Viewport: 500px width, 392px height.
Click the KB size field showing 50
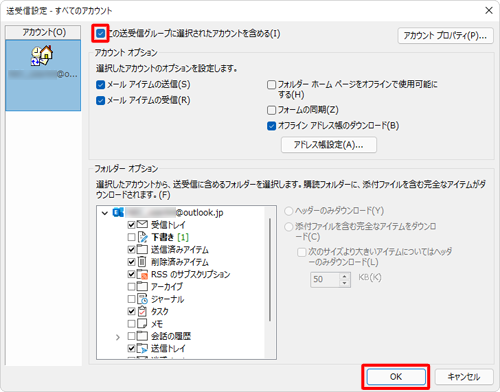325,279
